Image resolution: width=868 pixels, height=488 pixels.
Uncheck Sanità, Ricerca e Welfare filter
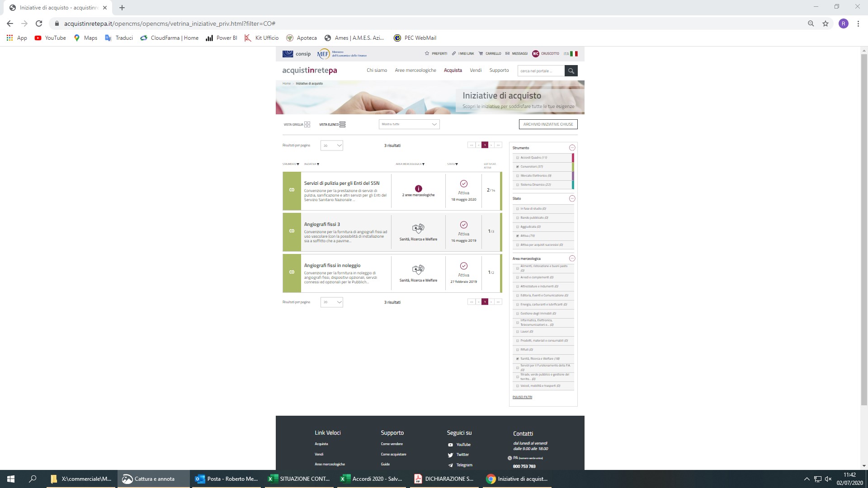click(518, 359)
